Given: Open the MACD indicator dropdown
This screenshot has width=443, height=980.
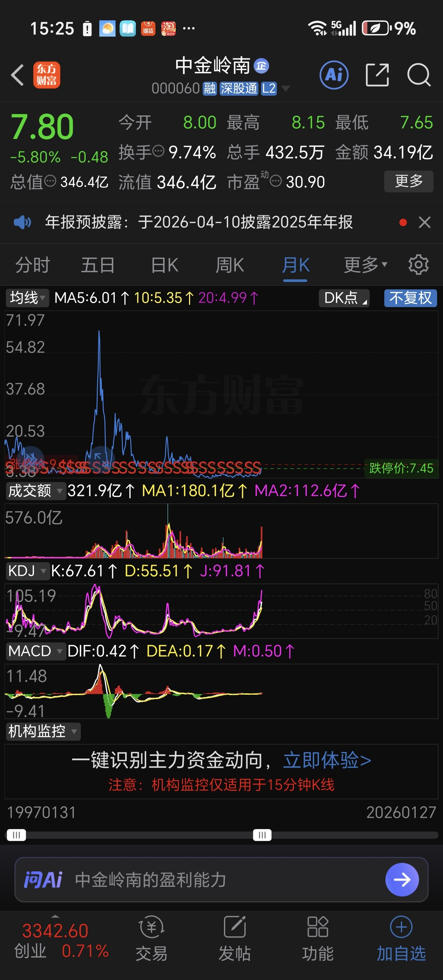Looking at the screenshot, I should point(35,651).
